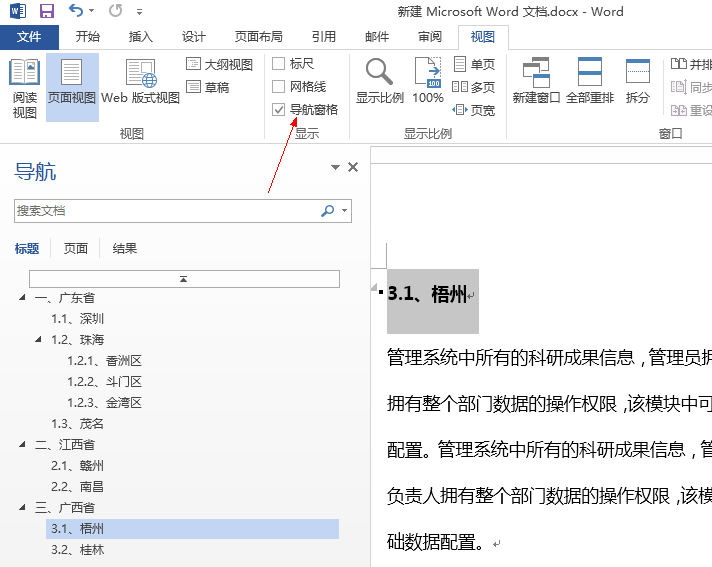Collapse the 三、广西省 heading
The height and width of the screenshot is (567, 712).
click(22, 508)
